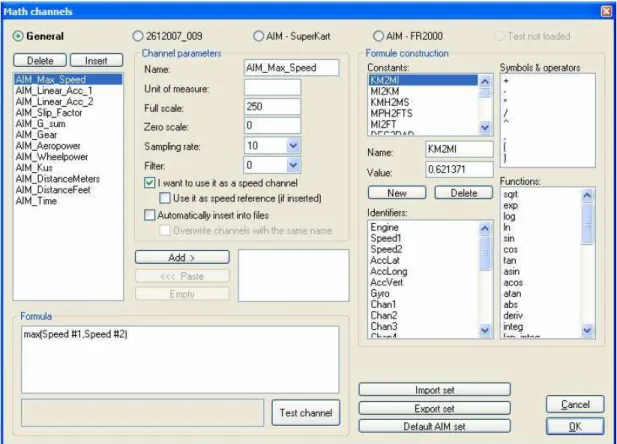Click the up arrow of the Identifiers list
This screenshot has height=444, width=617.
click(485, 228)
